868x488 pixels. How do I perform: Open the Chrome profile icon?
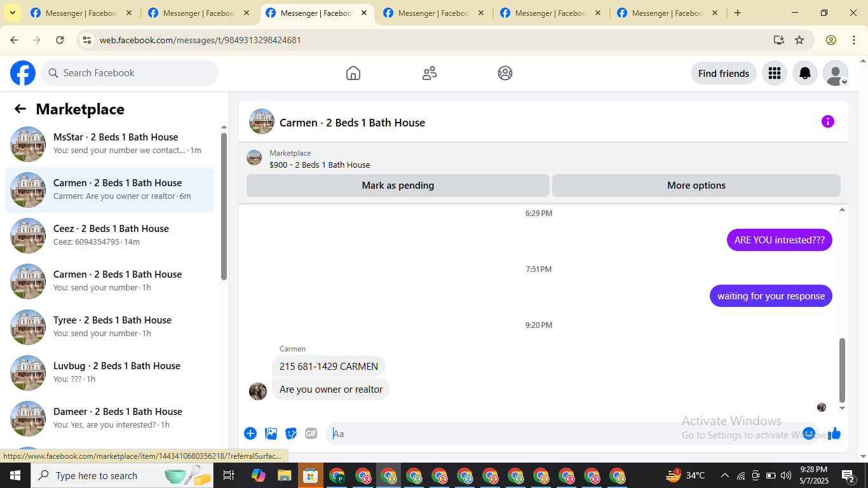click(831, 40)
